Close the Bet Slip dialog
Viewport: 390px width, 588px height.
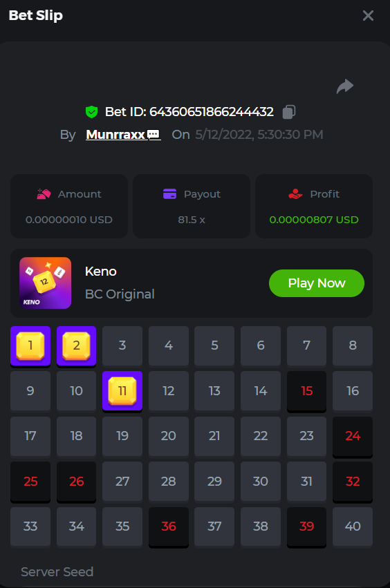(368, 15)
